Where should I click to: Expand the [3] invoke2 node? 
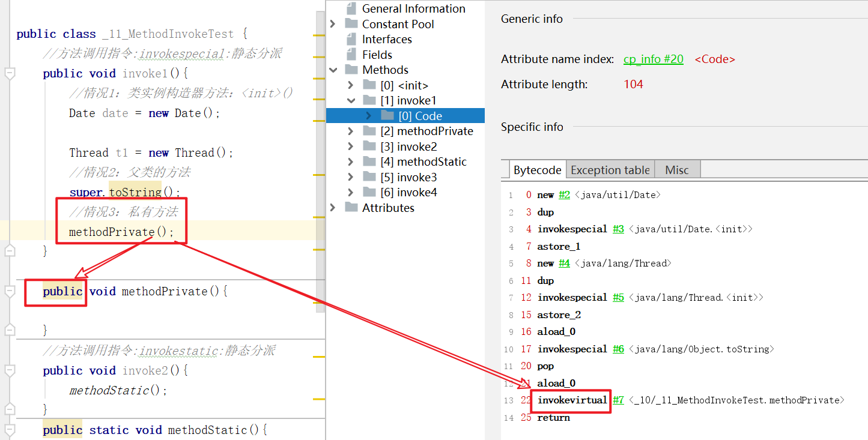tap(351, 146)
